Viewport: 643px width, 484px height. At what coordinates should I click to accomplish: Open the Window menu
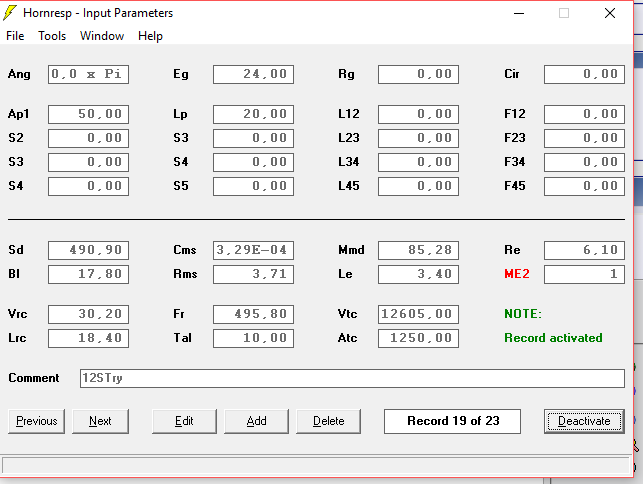pos(102,36)
